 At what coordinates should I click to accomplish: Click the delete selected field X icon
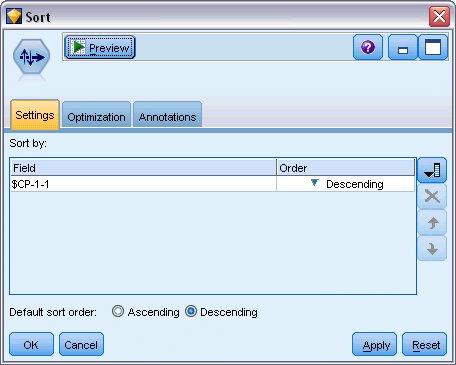pos(432,196)
